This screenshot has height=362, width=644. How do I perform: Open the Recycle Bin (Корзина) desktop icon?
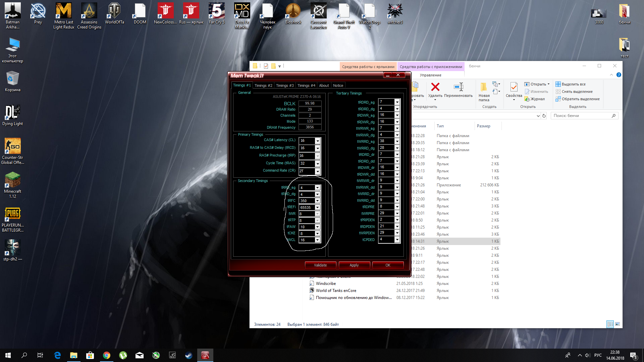click(x=13, y=79)
